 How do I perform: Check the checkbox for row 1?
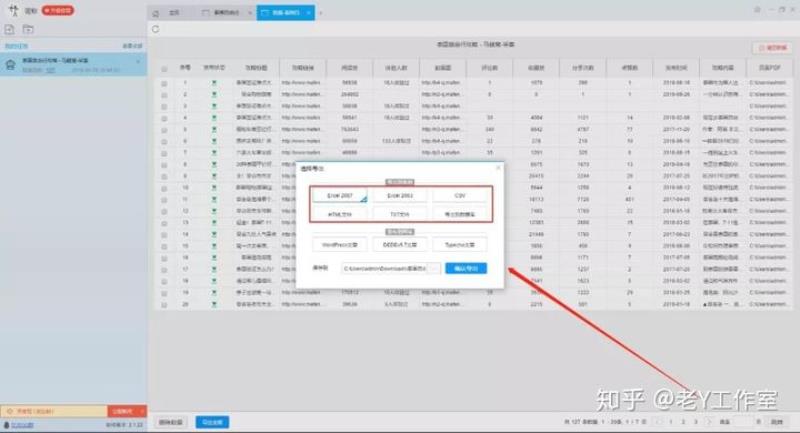(x=164, y=82)
